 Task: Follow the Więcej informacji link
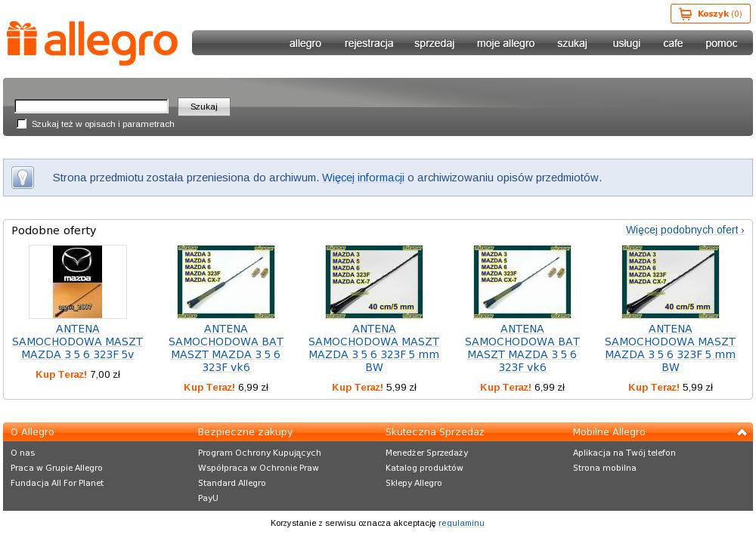click(363, 178)
